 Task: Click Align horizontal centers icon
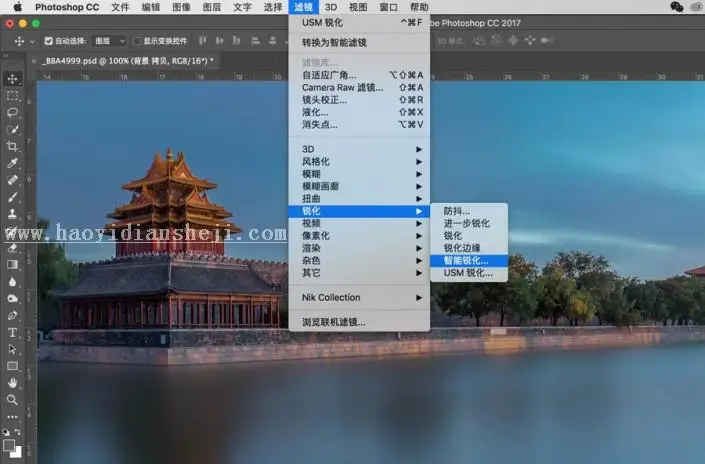[x=272, y=41]
